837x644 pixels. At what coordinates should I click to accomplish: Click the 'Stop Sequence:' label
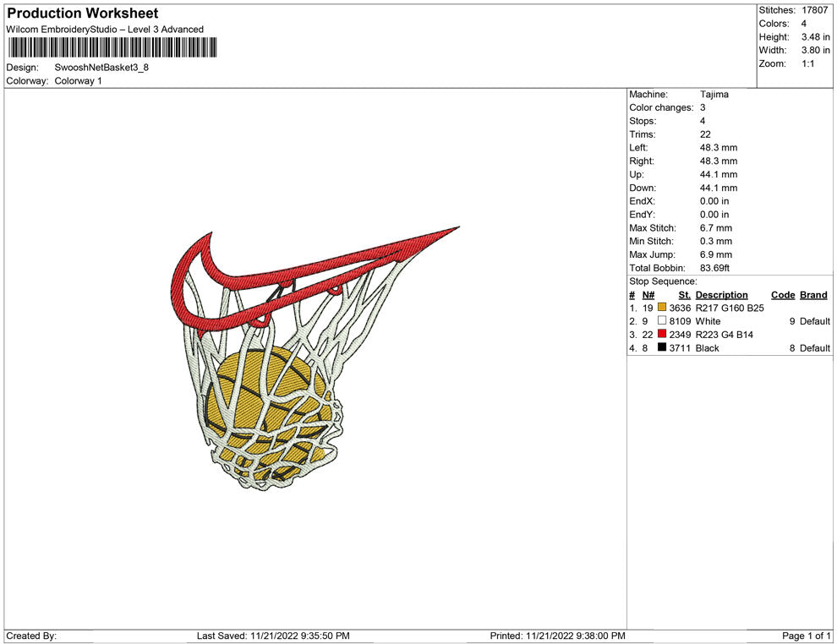coord(663,281)
